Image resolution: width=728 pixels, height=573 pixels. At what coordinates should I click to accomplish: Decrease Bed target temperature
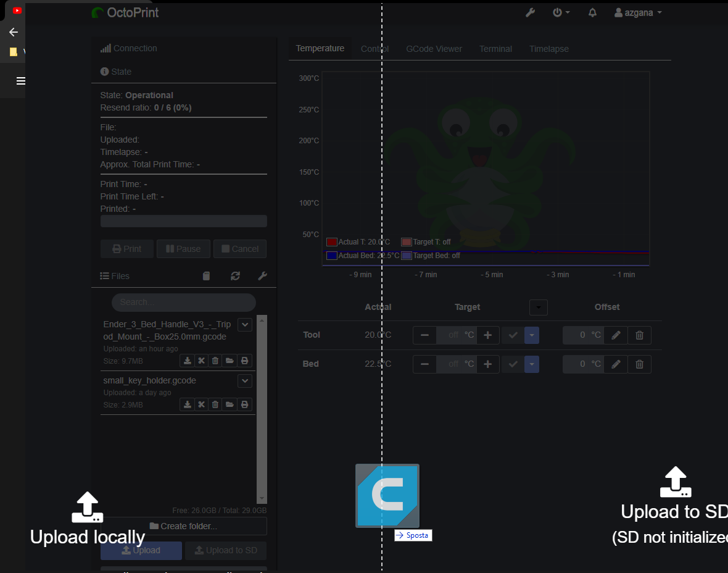point(424,364)
